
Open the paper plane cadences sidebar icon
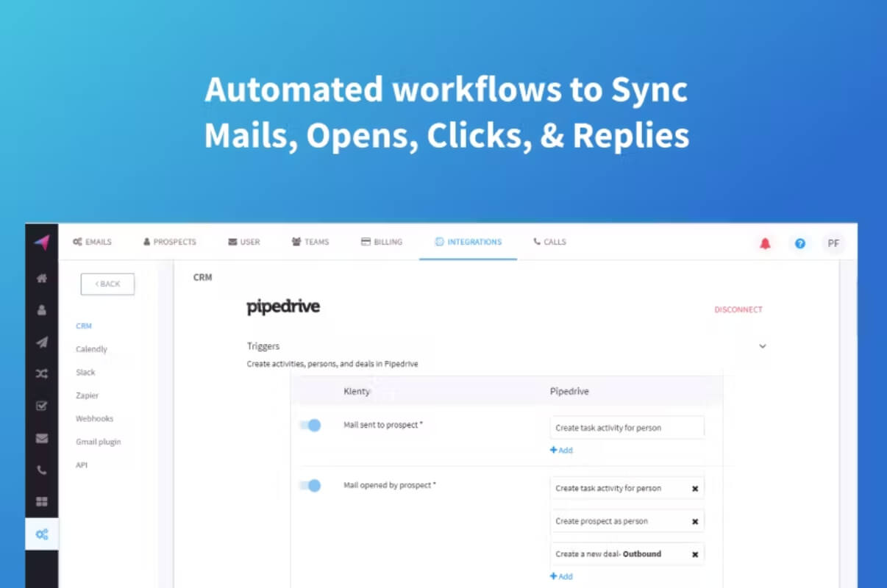[x=42, y=342]
